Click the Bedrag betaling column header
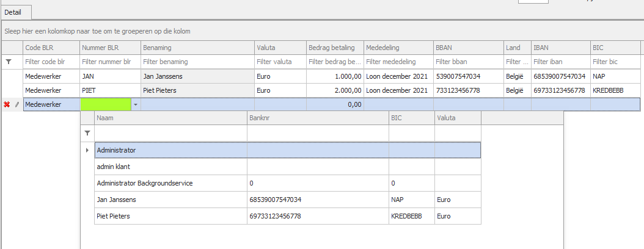Viewport: 644px width, 249px height. click(x=335, y=48)
